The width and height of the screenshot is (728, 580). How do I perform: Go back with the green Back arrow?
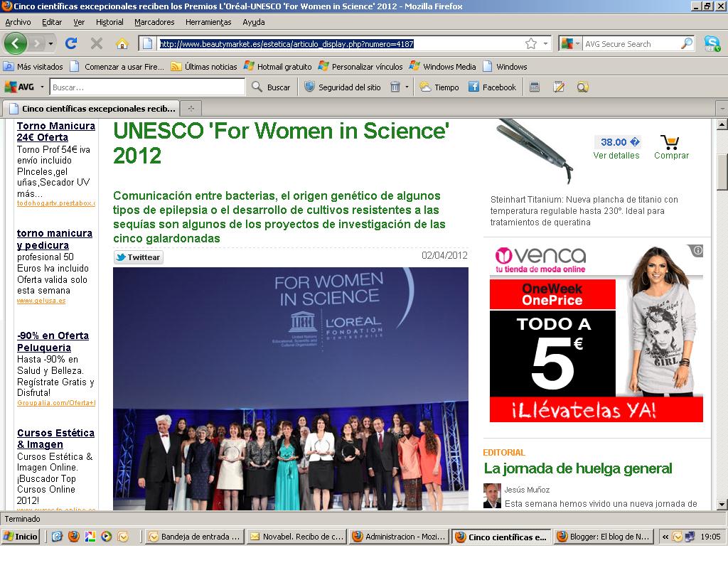(16, 43)
